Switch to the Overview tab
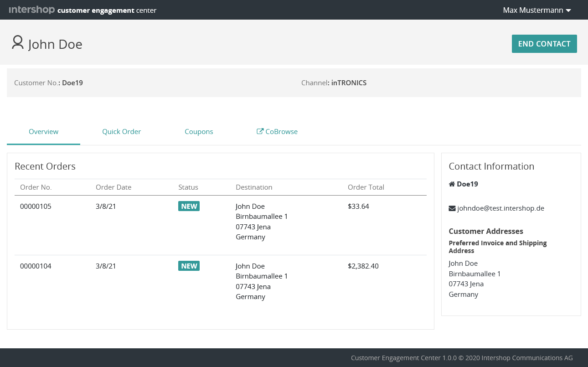The width and height of the screenshot is (588, 367). [43, 131]
